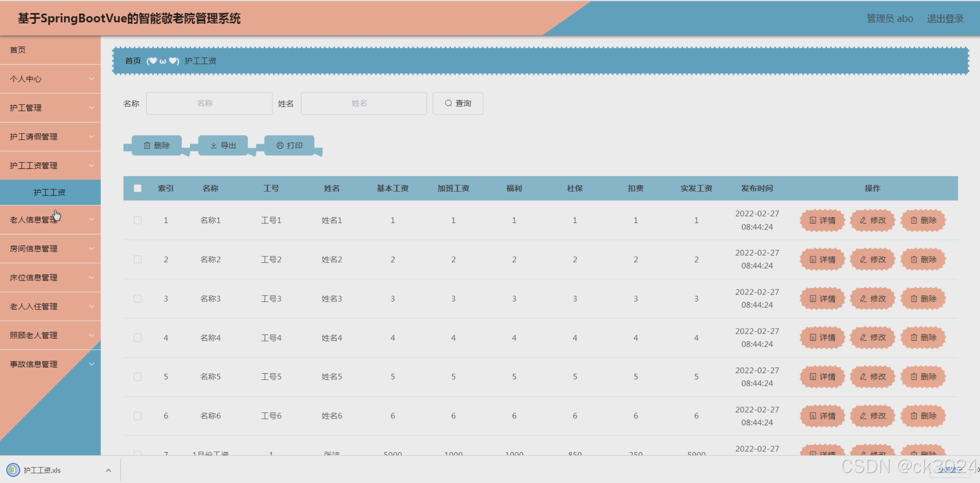
Task: Open the download options arrow beside 护工工资.xls
Action: click(x=108, y=470)
